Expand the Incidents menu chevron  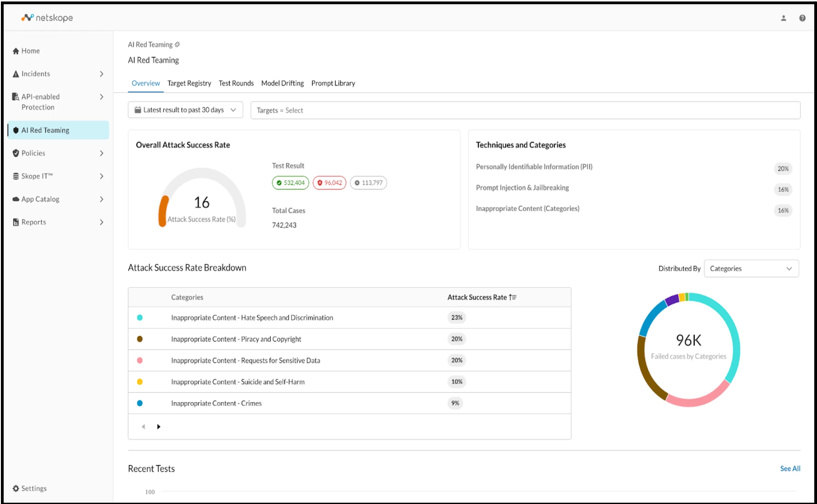(101, 74)
